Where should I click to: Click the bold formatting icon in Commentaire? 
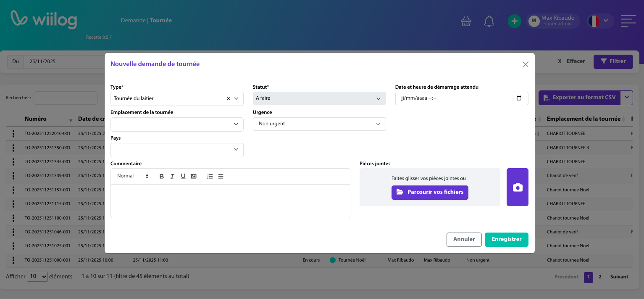[x=162, y=176]
